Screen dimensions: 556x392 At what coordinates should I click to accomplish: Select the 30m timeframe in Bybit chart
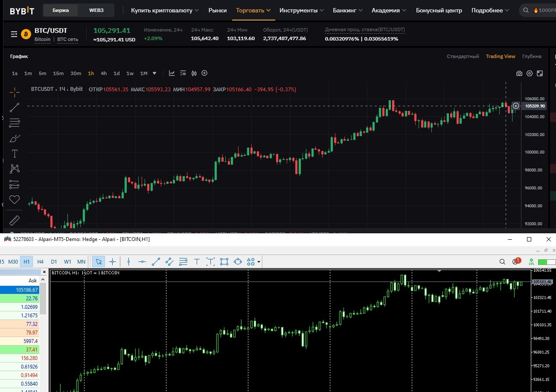[x=76, y=73]
